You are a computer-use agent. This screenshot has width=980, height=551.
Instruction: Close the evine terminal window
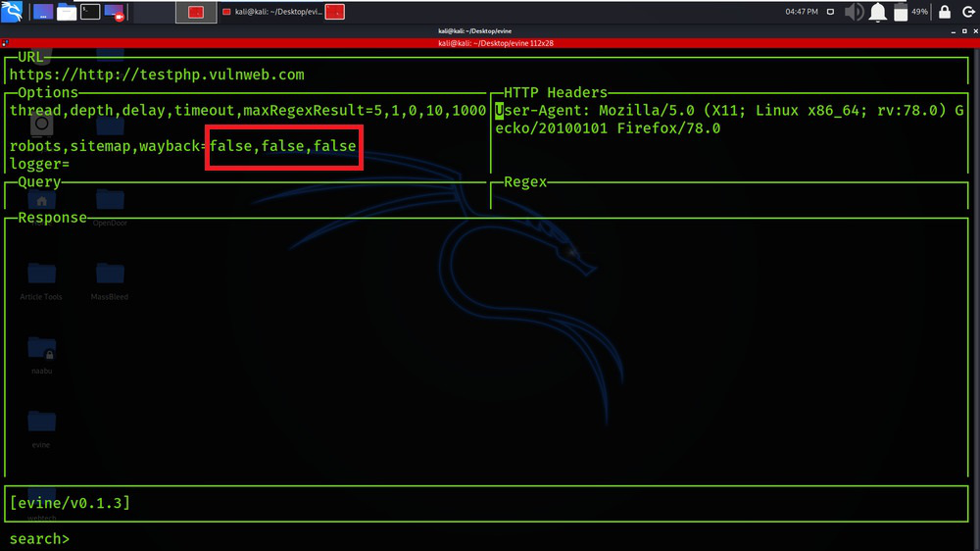click(x=975, y=31)
